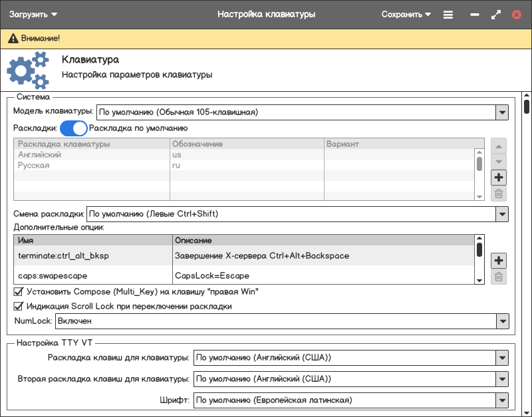Click the move-up arrow beside the layouts table
Image resolution: width=532 pixels, height=417 pixels.
[x=499, y=146]
